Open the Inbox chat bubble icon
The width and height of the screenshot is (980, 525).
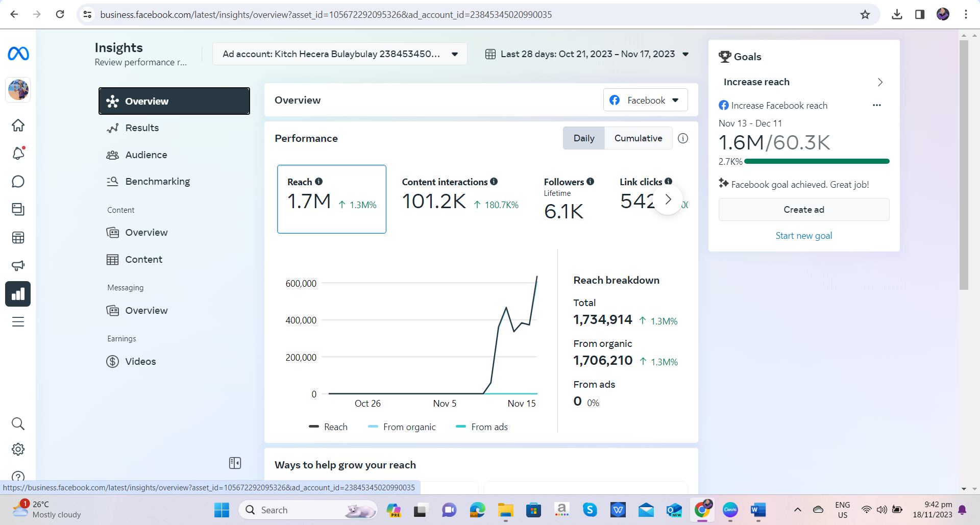(18, 182)
